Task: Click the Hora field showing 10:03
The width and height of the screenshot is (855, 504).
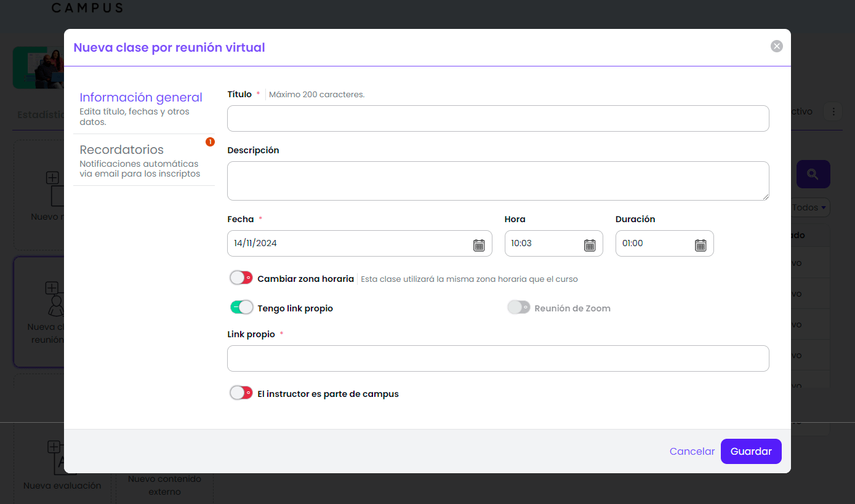Action: (x=553, y=243)
